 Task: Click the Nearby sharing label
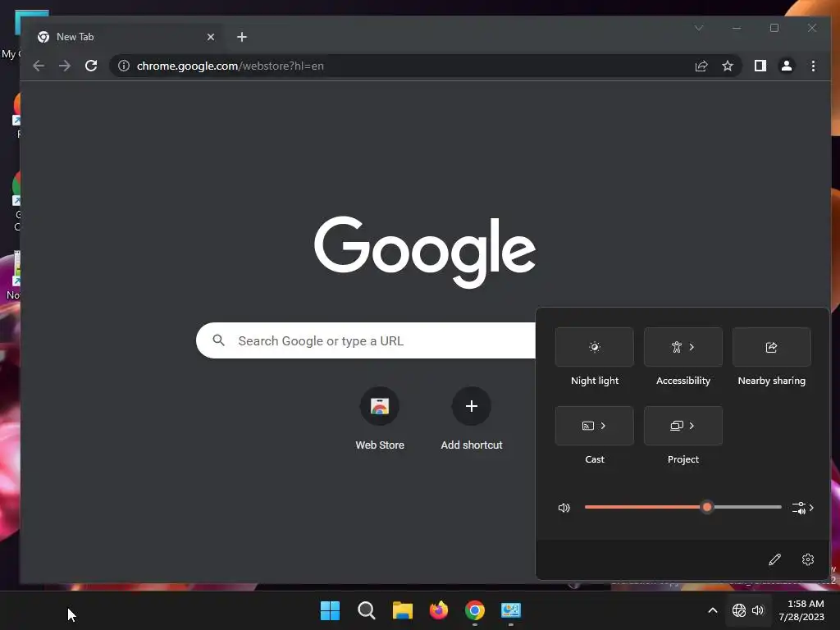click(771, 381)
